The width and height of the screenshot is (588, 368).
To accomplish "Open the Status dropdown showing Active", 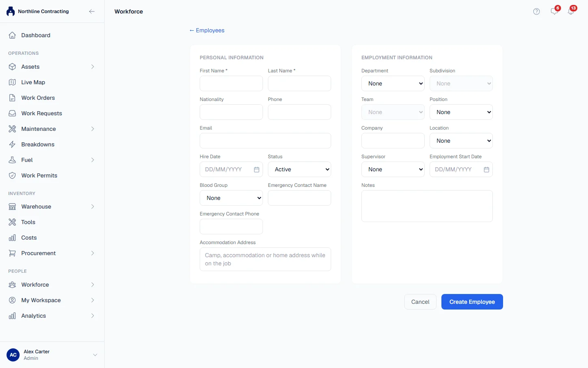I will pyautogui.click(x=299, y=169).
